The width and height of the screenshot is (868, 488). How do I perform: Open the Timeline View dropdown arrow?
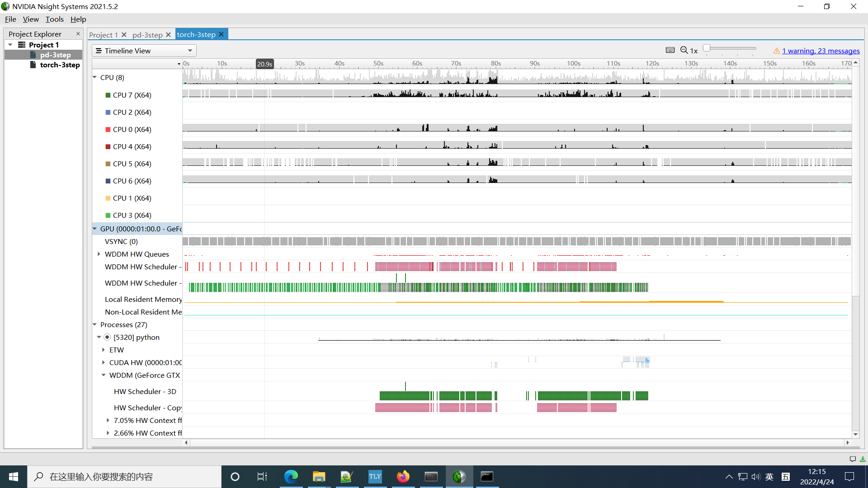pos(189,51)
